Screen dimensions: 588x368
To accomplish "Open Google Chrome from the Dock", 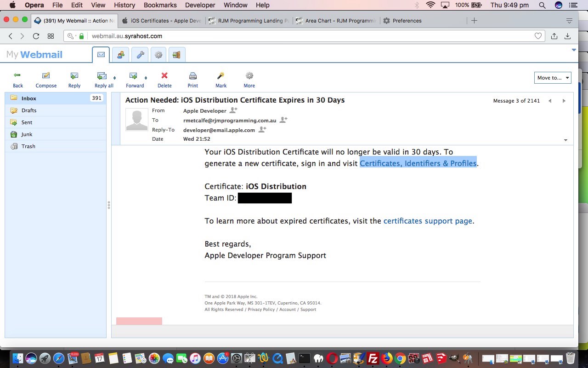I will (400, 358).
